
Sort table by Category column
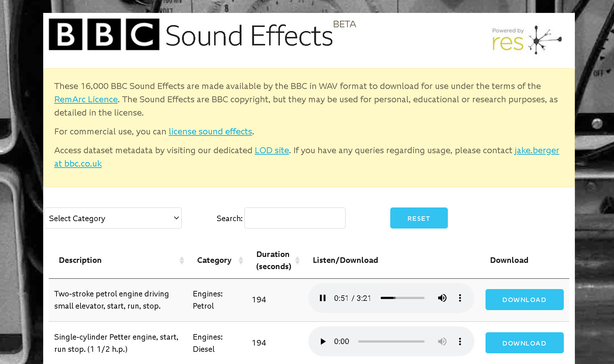[x=241, y=260]
